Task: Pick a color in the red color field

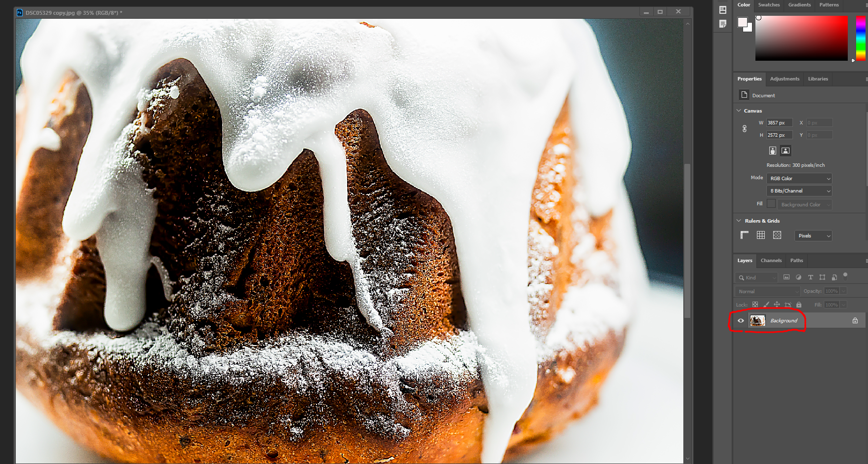Action: point(801,38)
